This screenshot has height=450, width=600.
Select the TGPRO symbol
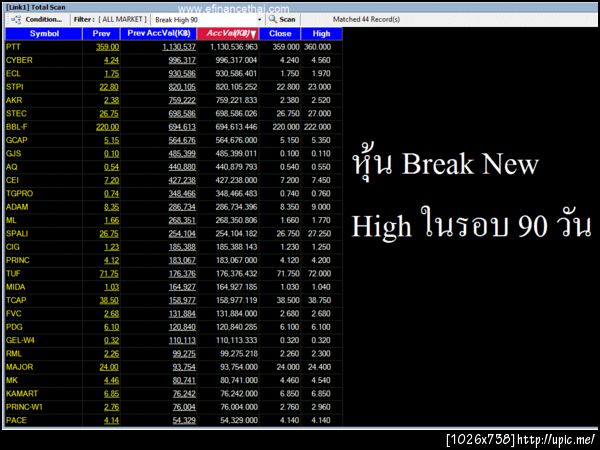pos(19,194)
